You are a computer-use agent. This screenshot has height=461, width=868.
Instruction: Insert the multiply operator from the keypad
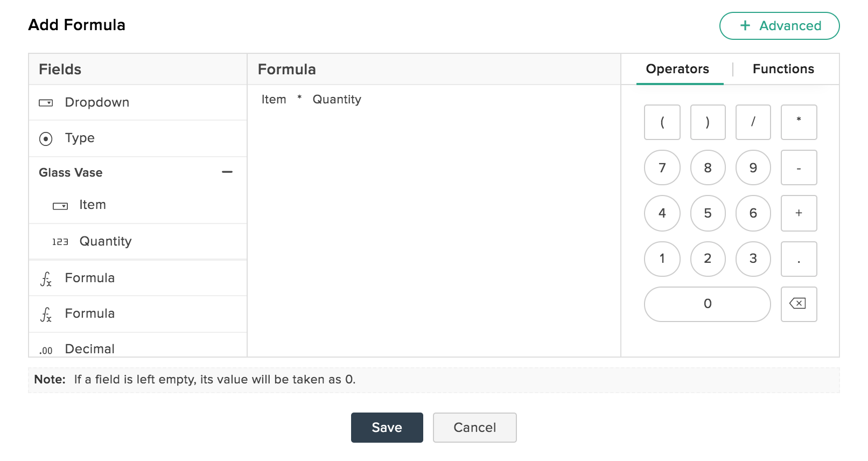pyautogui.click(x=799, y=122)
